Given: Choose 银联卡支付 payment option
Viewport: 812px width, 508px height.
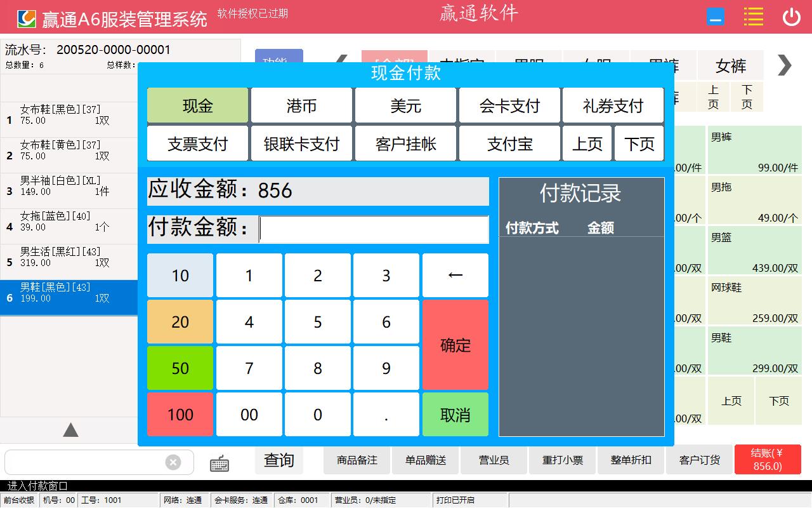Looking at the screenshot, I should pos(301,144).
